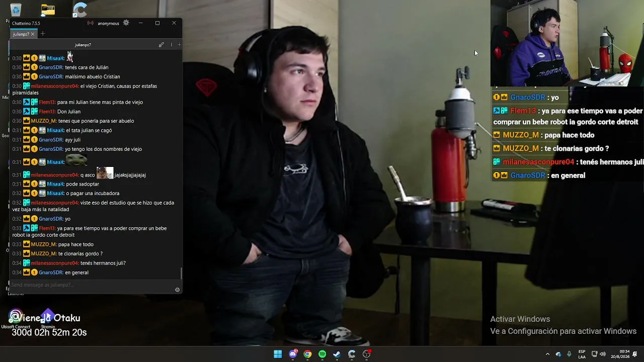Click the emote after 'q asco'
The width and height of the screenshot is (644, 362).
coord(105,173)
